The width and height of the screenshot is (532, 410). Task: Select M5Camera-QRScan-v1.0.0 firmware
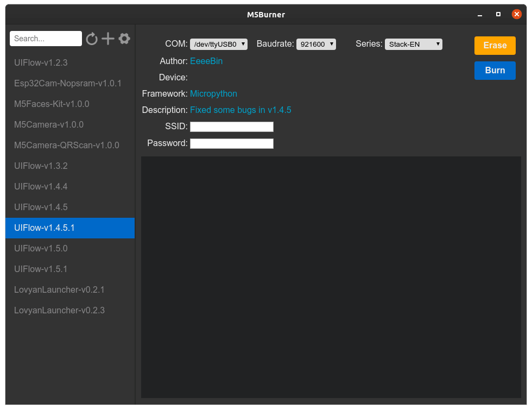pyautogui.click(x=70, y=146)
